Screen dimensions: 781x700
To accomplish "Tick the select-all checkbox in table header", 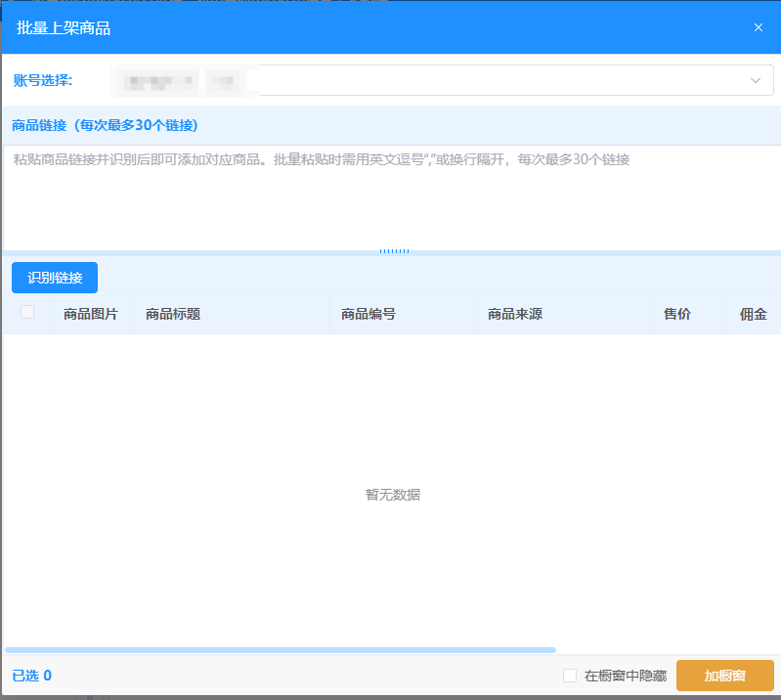I will click(x=27, y=313).
